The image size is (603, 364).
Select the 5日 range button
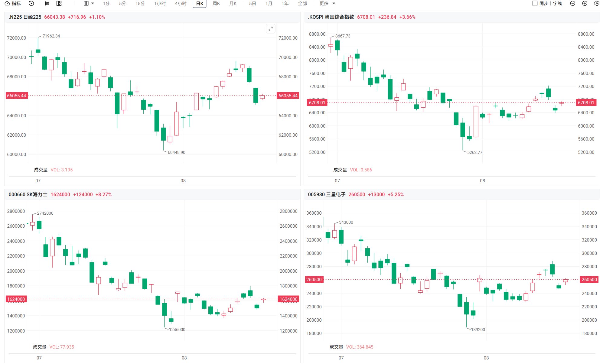click(253, 3)
